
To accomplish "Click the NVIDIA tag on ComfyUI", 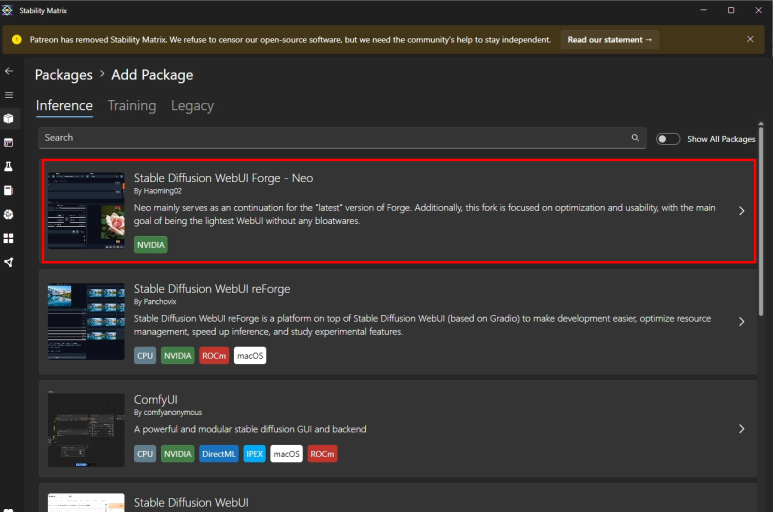I will tap(177, 454).
